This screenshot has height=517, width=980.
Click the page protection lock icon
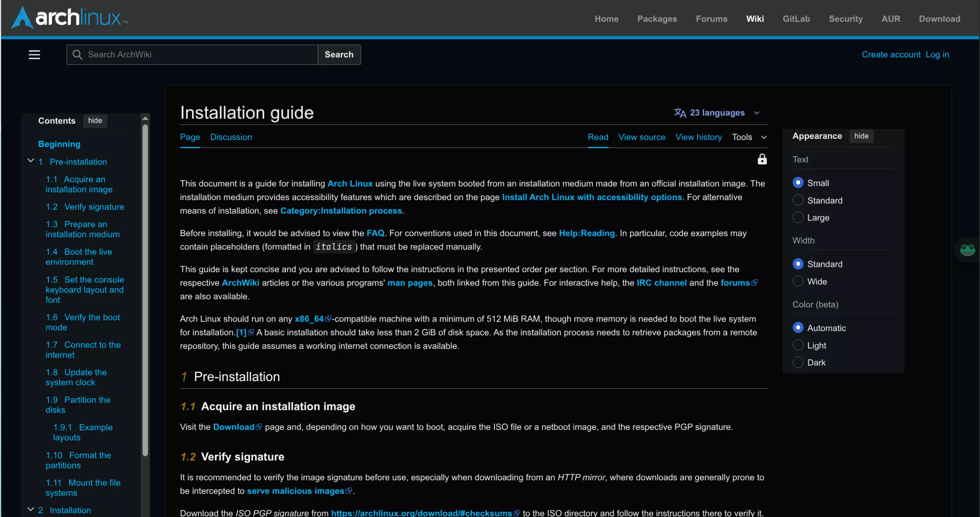pyautogui.click(x=762, y=159)
